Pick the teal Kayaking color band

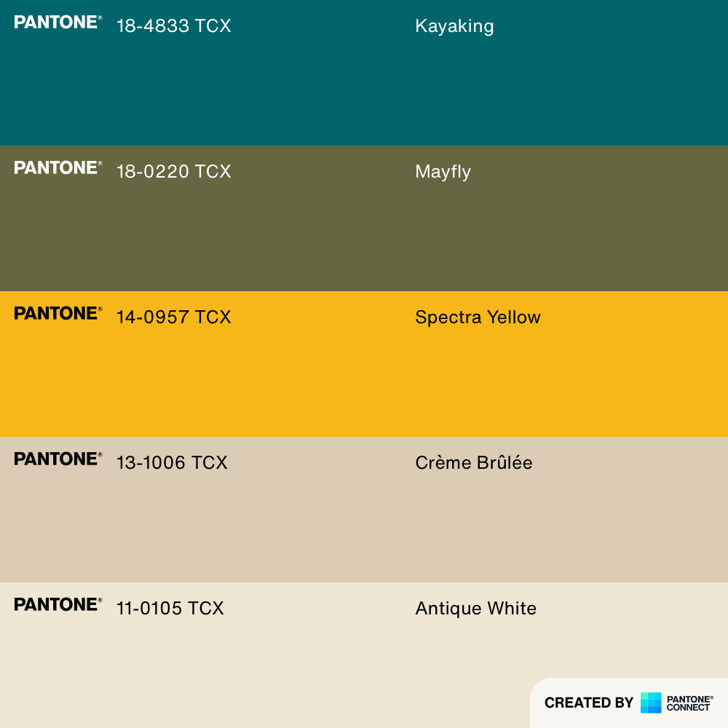coord(364,73)
